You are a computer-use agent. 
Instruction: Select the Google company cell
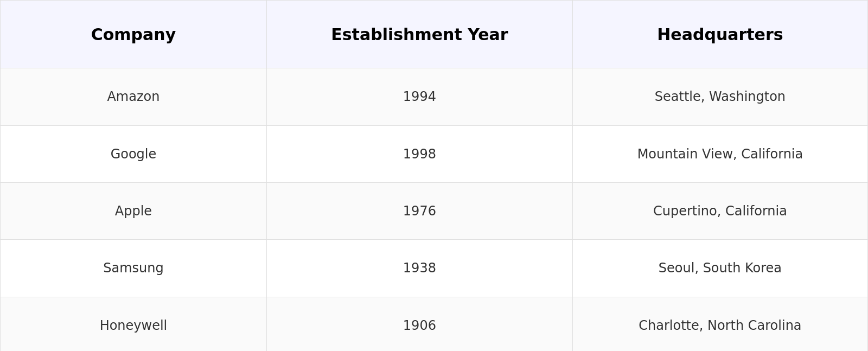(133, 154)
